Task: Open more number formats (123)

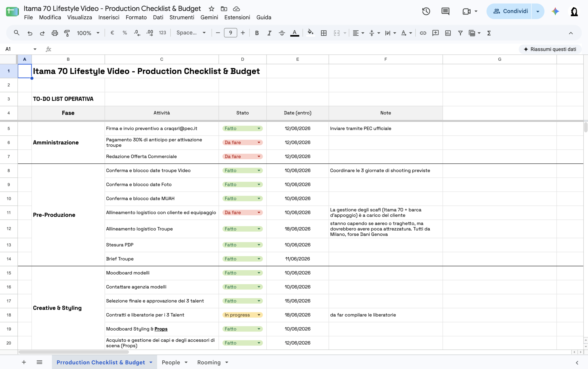Action: click(162, 33)
